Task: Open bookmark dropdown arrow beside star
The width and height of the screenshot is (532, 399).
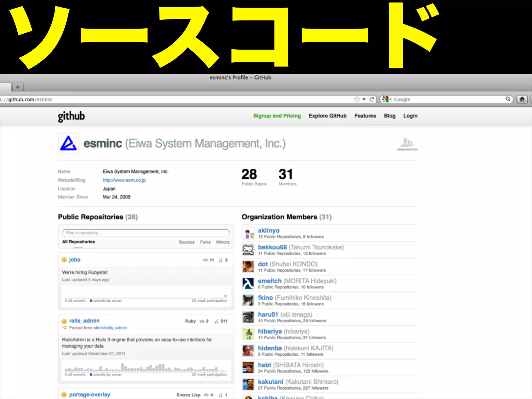Action: [364, 99]
